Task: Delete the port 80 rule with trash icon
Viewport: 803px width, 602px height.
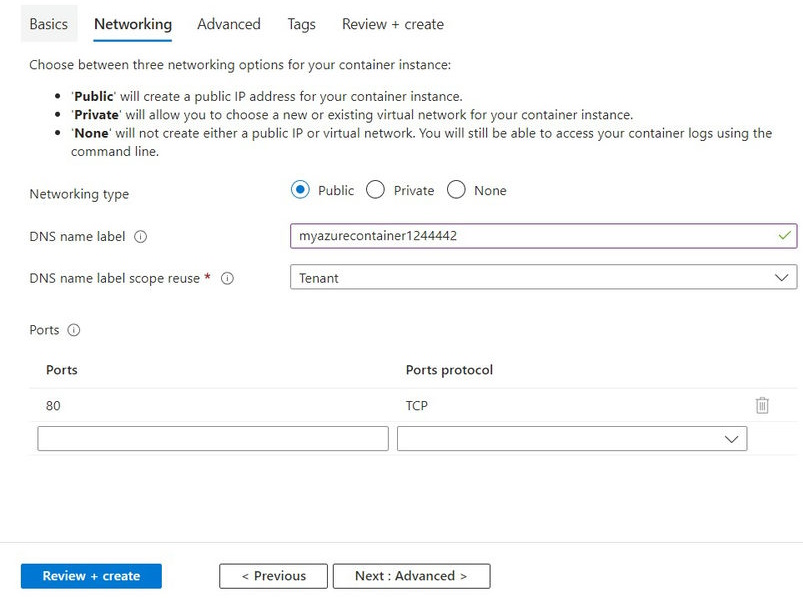Action: coord(763,405)
